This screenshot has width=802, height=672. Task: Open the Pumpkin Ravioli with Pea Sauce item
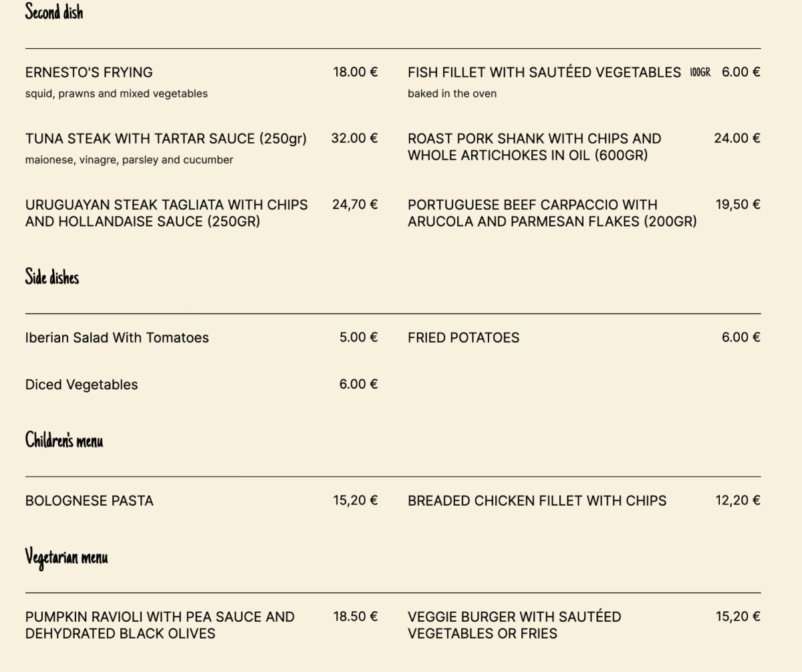point(160,625)
